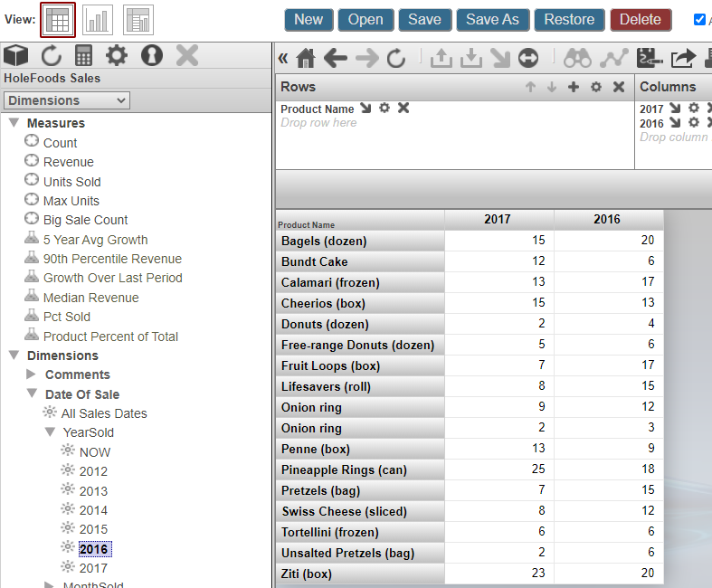Screen dimensions: 712x588
Task: Select the NOW member under YearSold
Action: point(95,452)
